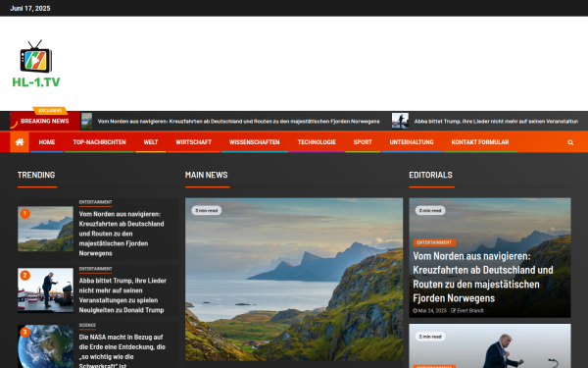Click the Trump thumbnail in the ticker
The height and width of the screenshot is (368, 588).
tap(400, 121)
